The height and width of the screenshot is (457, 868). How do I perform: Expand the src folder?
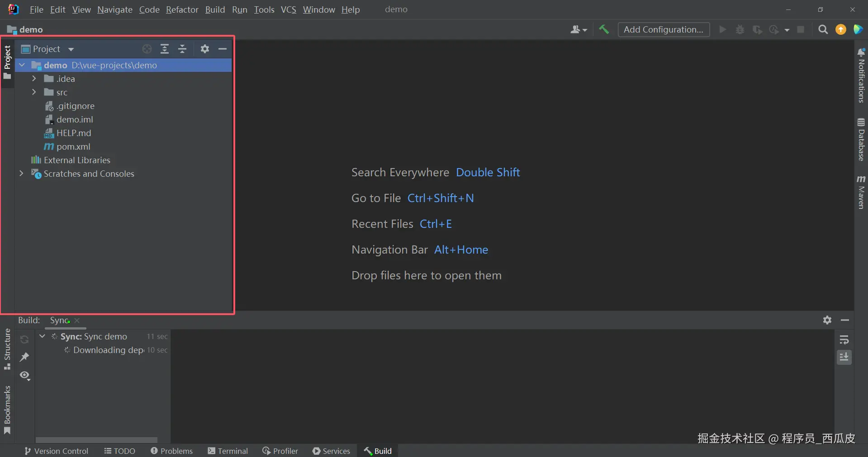[34, 92]
